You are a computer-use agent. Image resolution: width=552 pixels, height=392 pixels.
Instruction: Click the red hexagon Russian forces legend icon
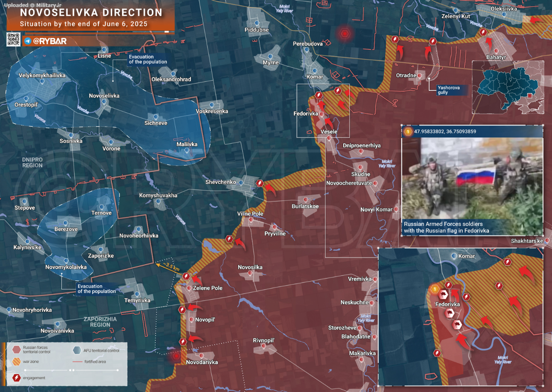pyautogui.click(x=16, y=350)
